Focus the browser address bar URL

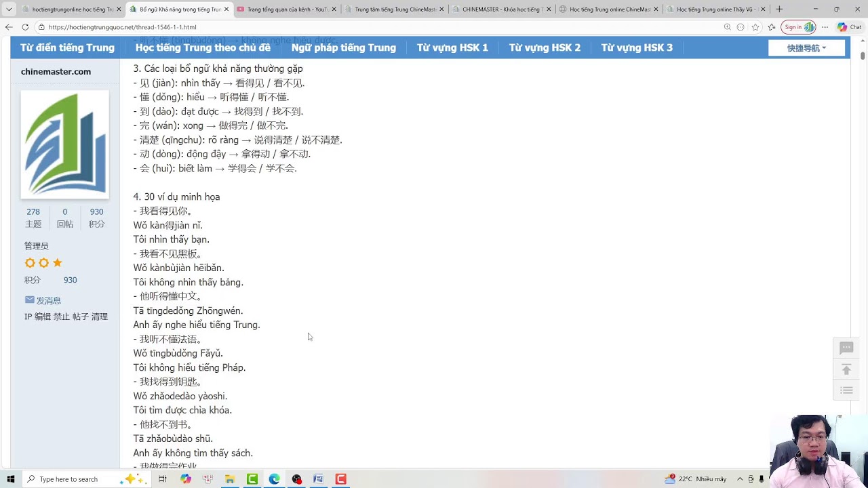(122, 27)
